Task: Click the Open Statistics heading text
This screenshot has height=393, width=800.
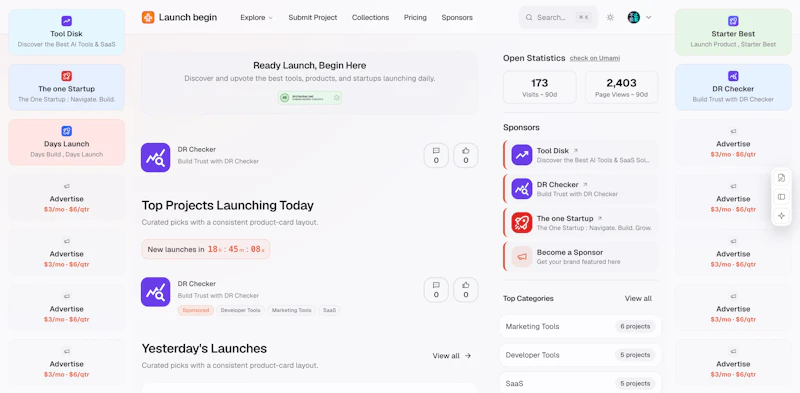Action: (x=534, y=58)
